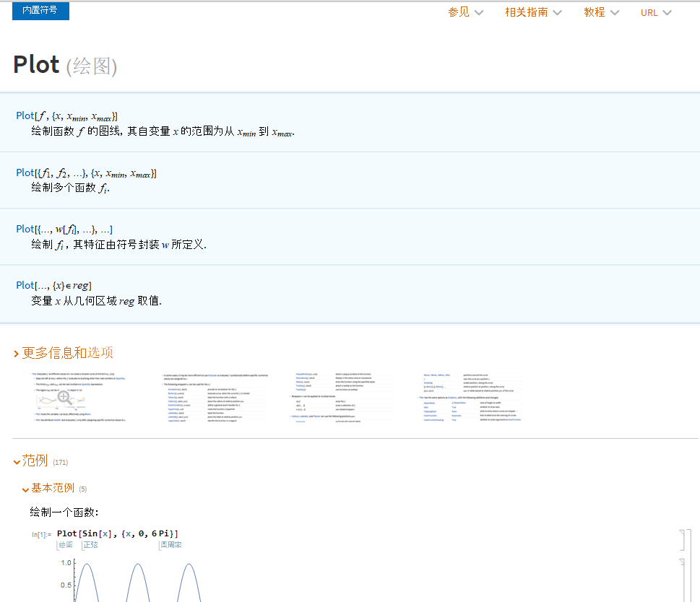Viewport: 700px width, 602px height.
Task: Open the URL dropdown menu
Action: [x=656, y=12]
